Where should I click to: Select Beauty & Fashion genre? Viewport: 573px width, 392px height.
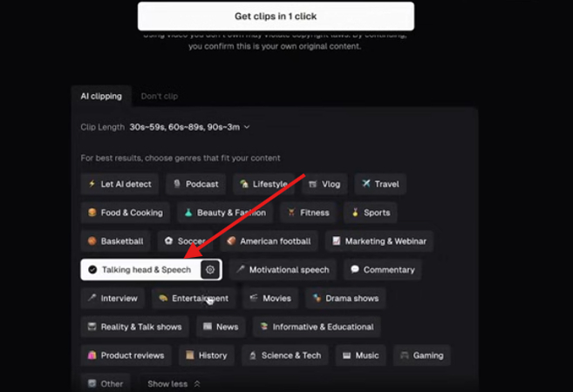(x=225, y=213)
